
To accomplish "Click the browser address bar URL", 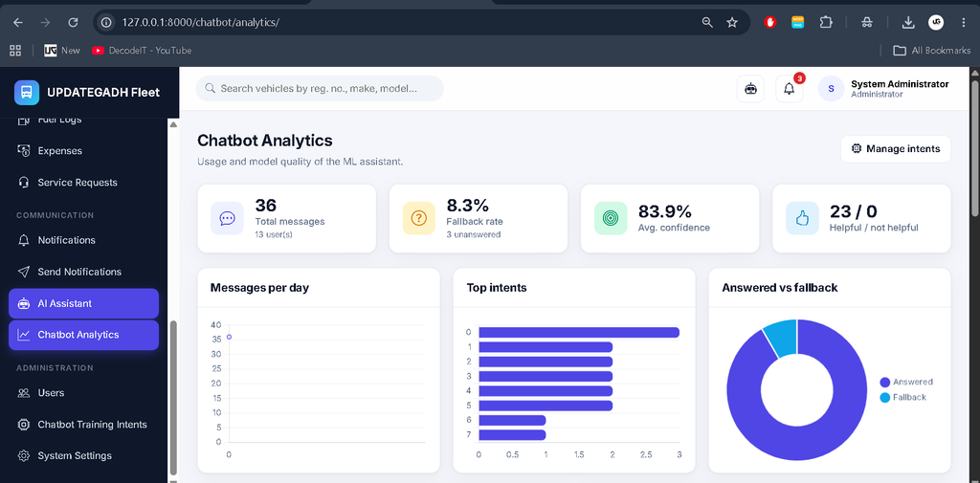I will click(201, 23).
